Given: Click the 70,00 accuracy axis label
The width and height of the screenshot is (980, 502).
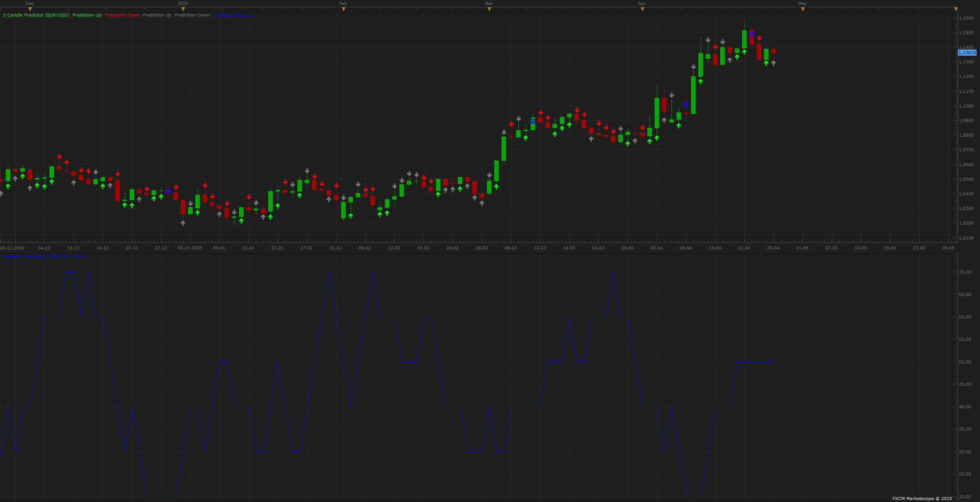Looking at the screenshot, I should [965, 272].
